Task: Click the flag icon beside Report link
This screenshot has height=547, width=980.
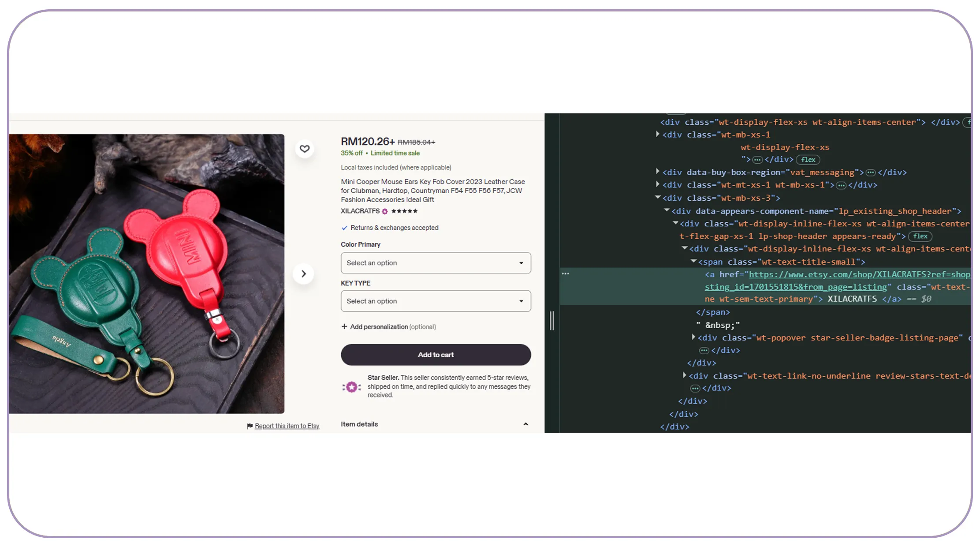Action: (250, 426)
